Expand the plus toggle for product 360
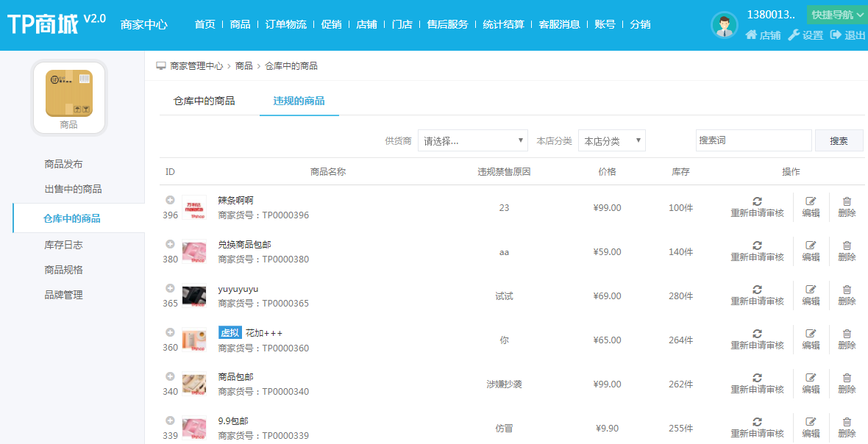This screenshot has height=444, width=868. coord(170,332)
